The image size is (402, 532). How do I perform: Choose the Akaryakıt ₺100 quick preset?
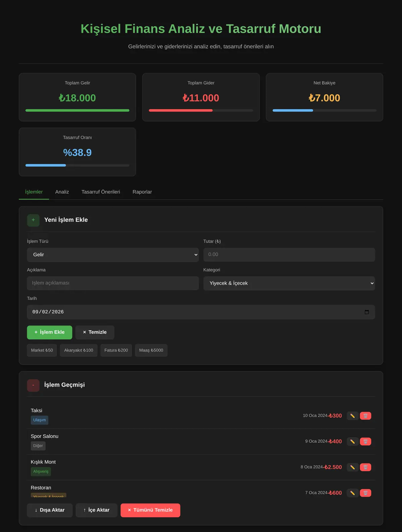point(79,350)
